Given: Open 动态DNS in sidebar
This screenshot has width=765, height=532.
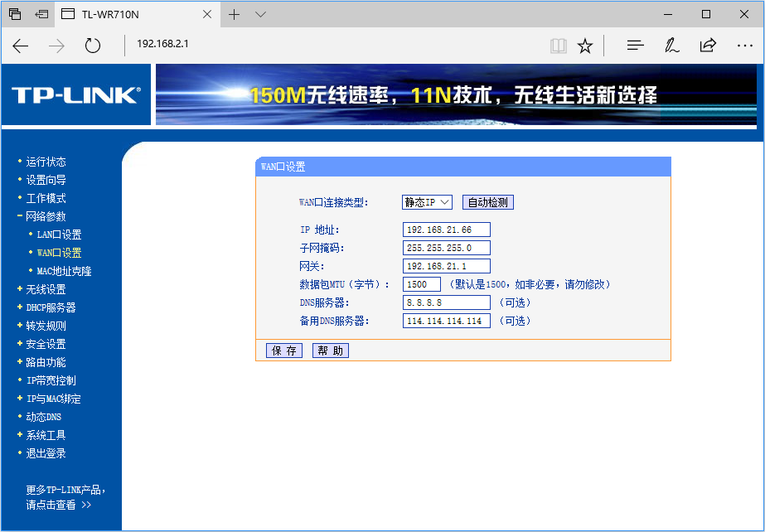Looking at the screenshot, I should [x=44, y=417].
